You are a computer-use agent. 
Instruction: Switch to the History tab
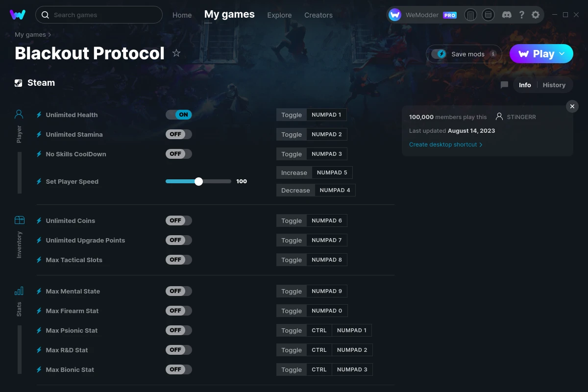[554, 85]
